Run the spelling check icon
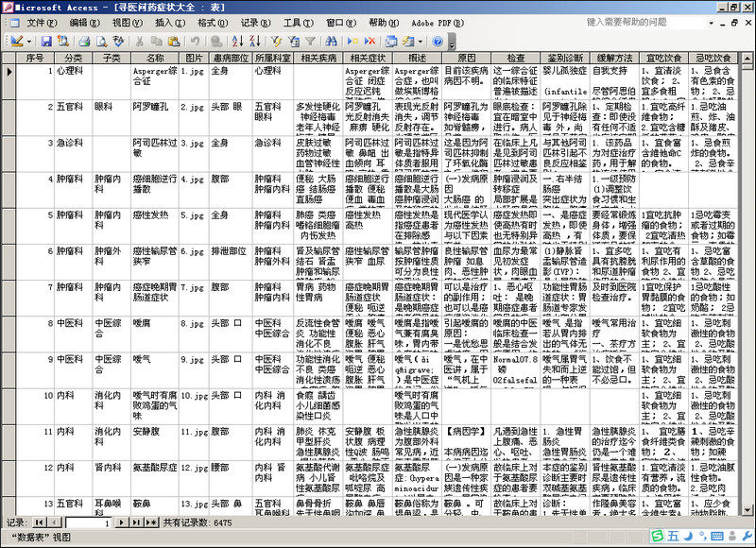 click(118, 42)
